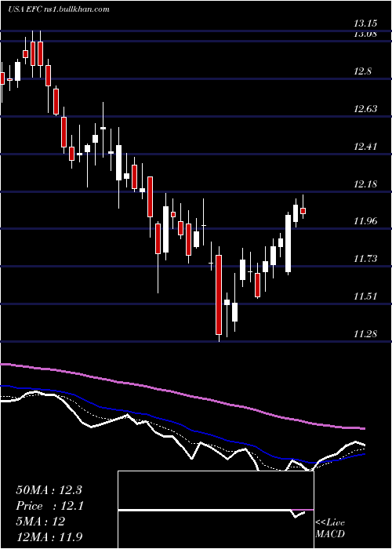Click the 13.08 price level label
This screenshot has width=392, height=549.
coord(365,35)
